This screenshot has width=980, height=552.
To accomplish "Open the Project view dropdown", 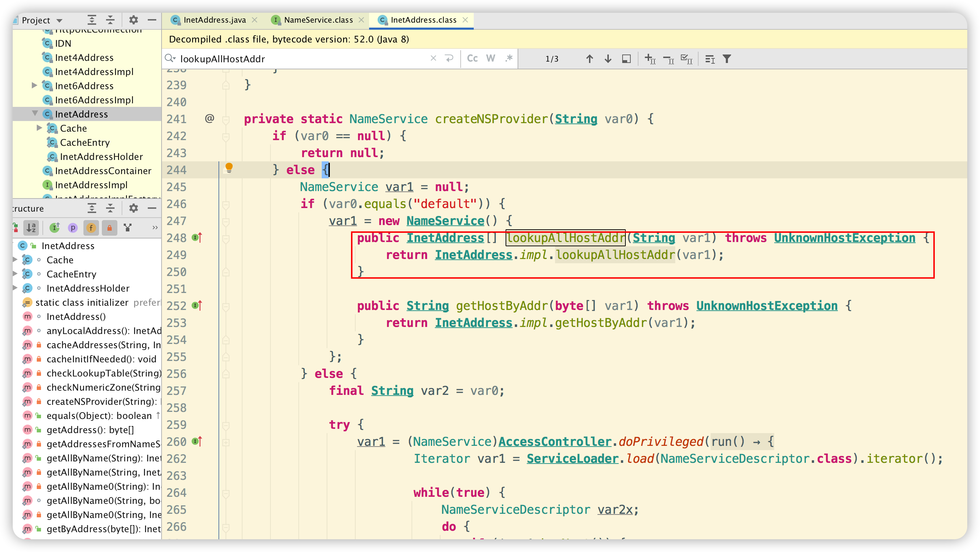I will click(59, 20).
